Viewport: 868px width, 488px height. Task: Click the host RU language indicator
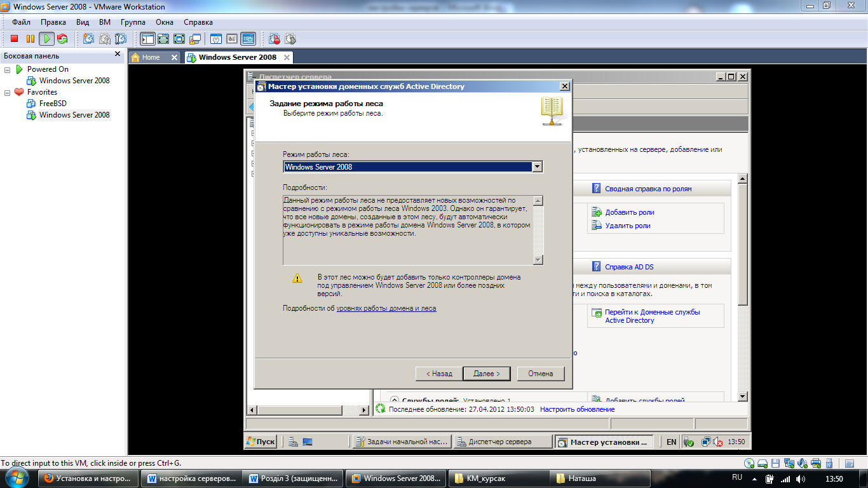click(737, 477)
